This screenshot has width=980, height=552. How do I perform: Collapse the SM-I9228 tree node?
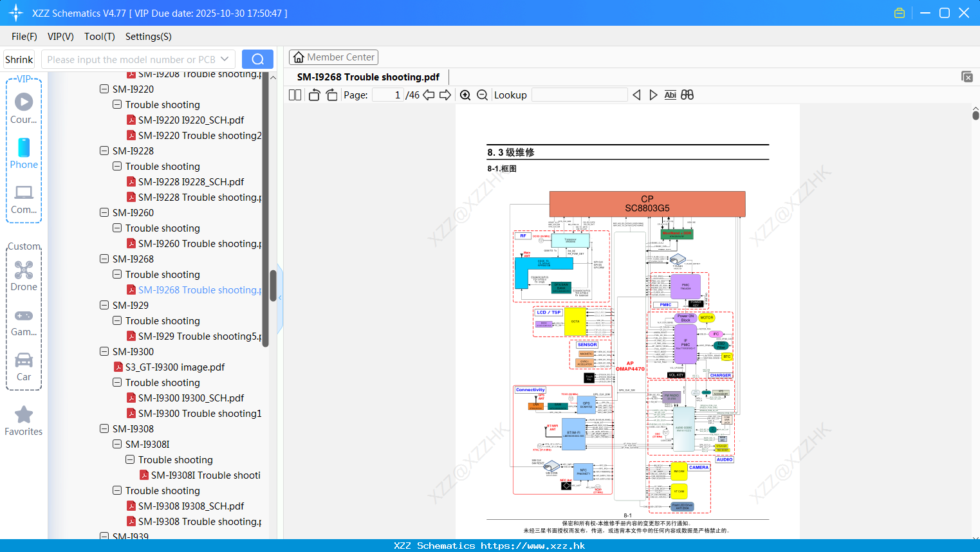point(104,151)
